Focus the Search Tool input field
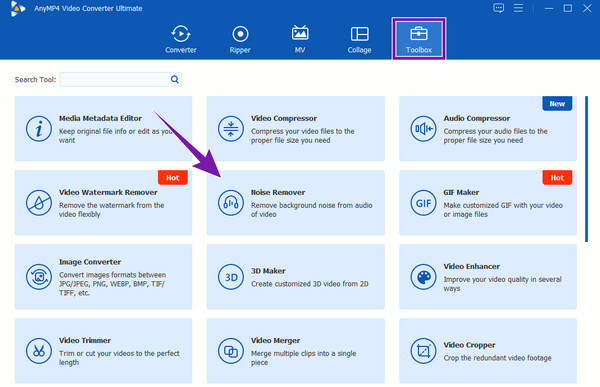The height and width of the screenshot is (387, 600). [121, 79]
